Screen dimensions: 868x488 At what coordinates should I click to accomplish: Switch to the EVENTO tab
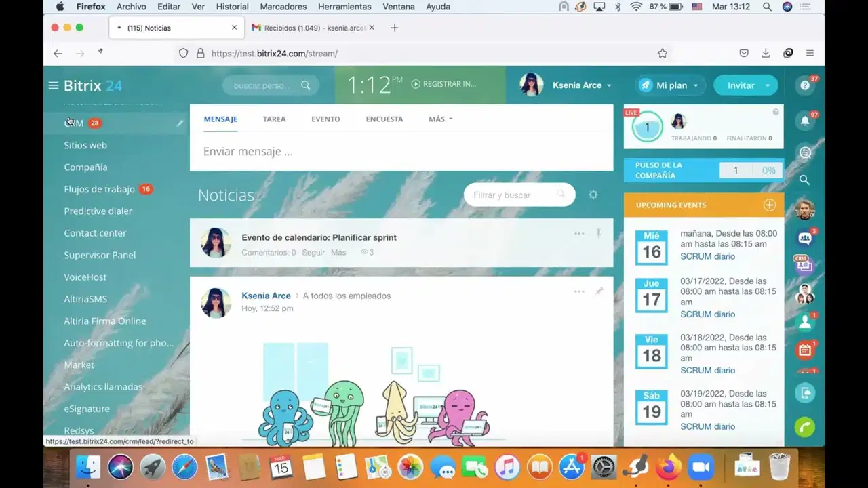325,119
